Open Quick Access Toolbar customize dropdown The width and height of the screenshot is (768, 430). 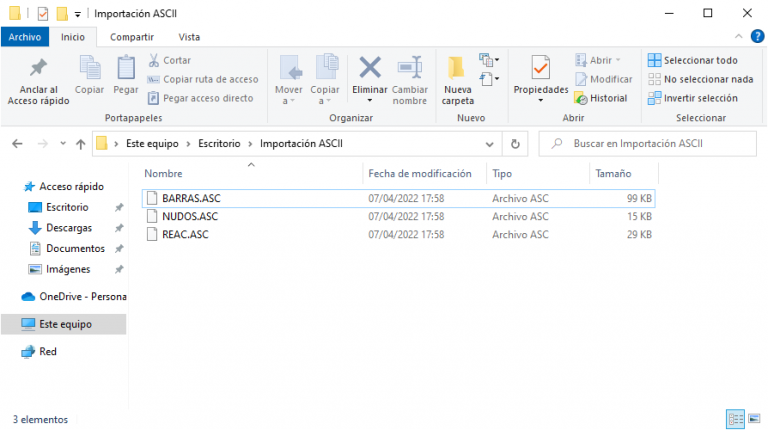click(x=78, y=14)
